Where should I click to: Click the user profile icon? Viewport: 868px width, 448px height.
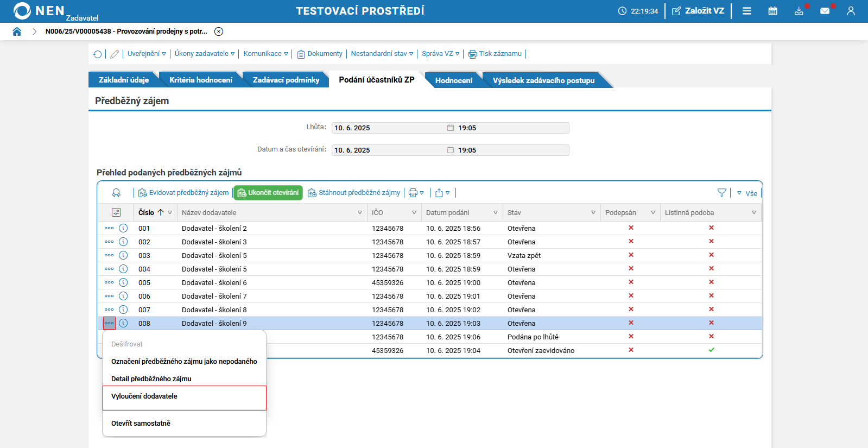[851, 11]
